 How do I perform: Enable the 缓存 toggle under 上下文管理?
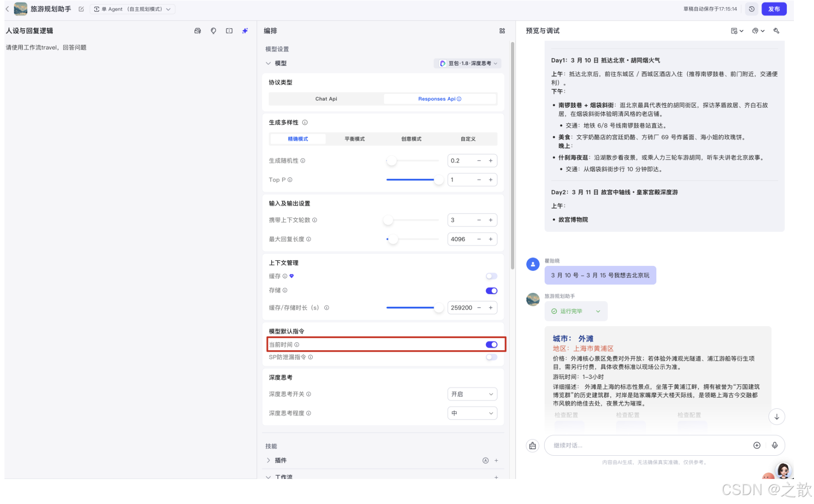pyautogui.click(x=491, y=276)
